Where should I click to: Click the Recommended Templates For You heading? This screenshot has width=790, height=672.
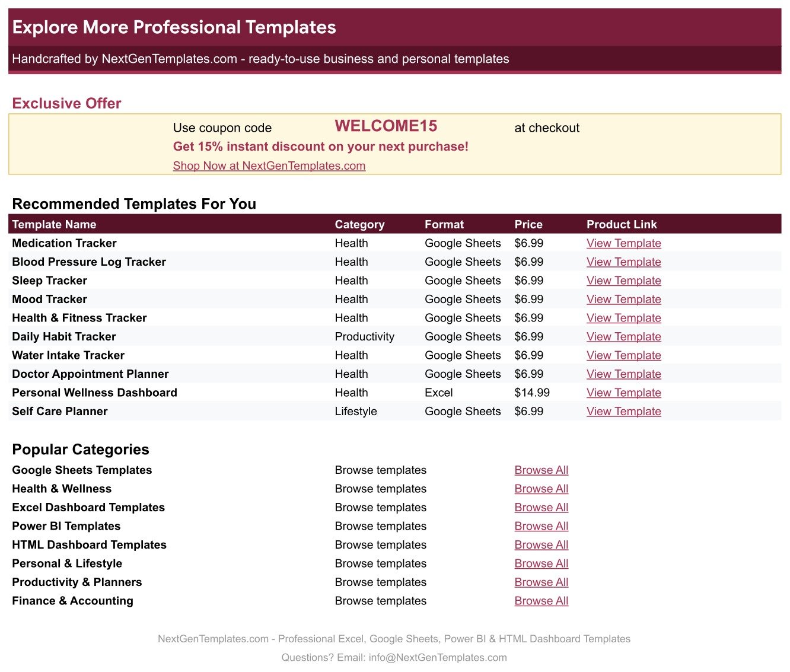click(134, 203)
